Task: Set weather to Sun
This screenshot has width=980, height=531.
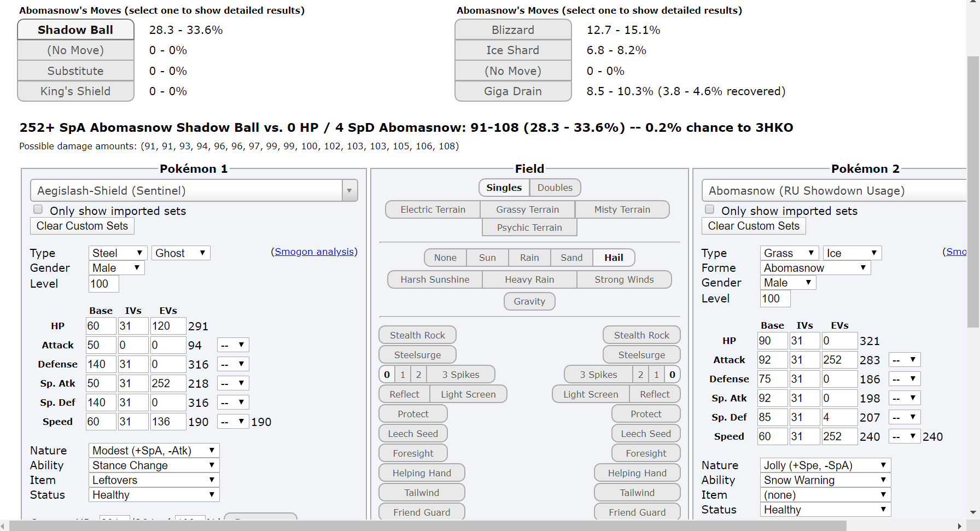Action: [x=487, y=258]
